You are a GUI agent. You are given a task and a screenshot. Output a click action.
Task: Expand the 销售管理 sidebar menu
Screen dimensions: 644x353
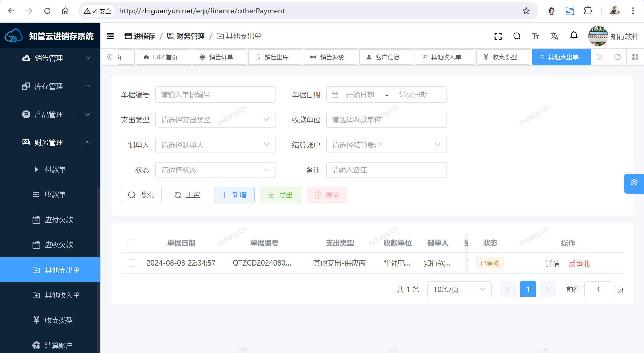pyautogui.click(x=55, y=58)
